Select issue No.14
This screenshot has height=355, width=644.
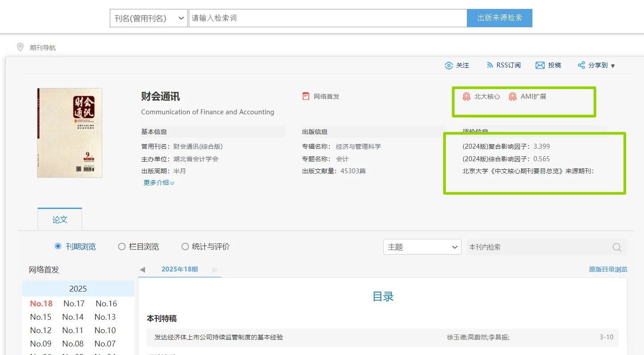tap(73, 317)
